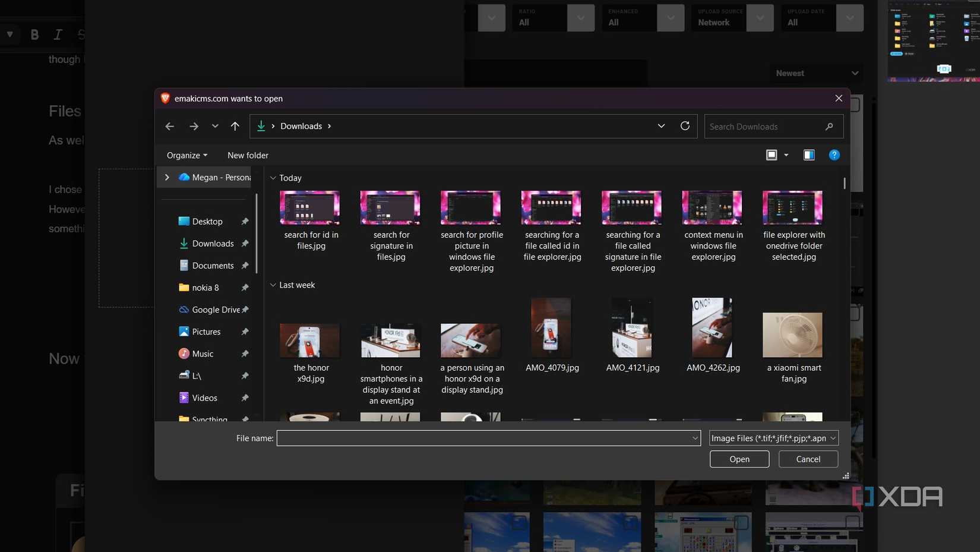Select Megan - Personal in sidebar
The height and width of the screenshot is (552, 980).
point(214,177)
